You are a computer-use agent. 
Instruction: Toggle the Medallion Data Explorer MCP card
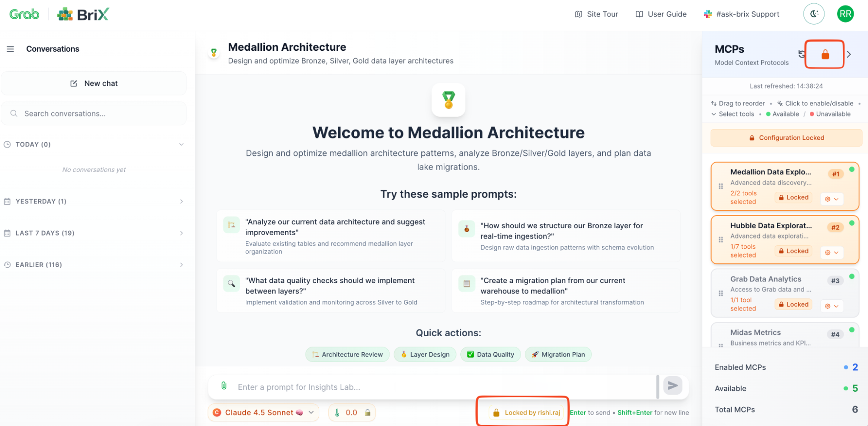(x=770, y=172)
